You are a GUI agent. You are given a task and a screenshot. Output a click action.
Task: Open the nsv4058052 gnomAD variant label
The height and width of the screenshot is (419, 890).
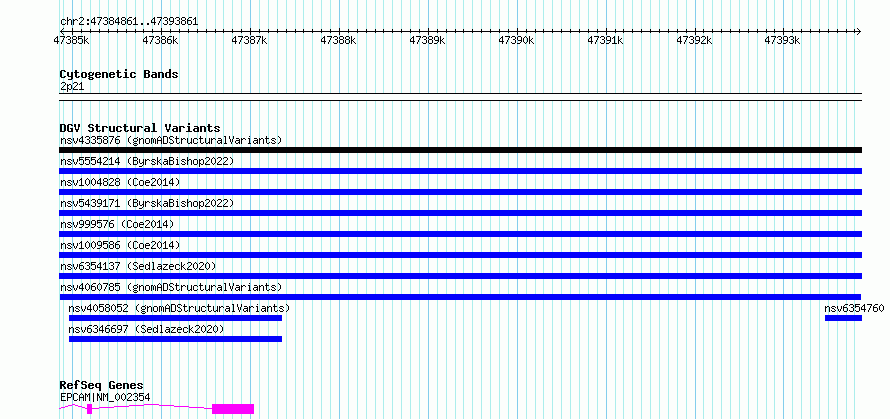coord(179,308)
